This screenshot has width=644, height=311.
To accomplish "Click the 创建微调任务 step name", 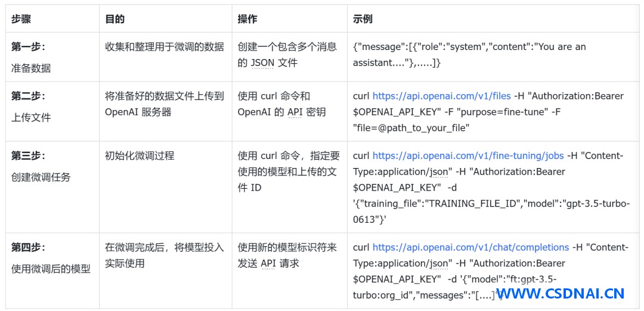I will coord(41,178).
